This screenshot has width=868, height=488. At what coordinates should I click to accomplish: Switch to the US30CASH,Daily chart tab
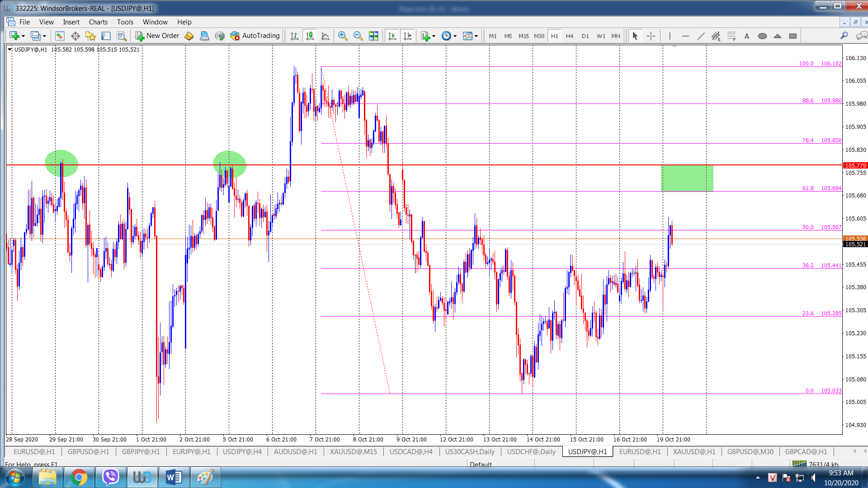470,451
